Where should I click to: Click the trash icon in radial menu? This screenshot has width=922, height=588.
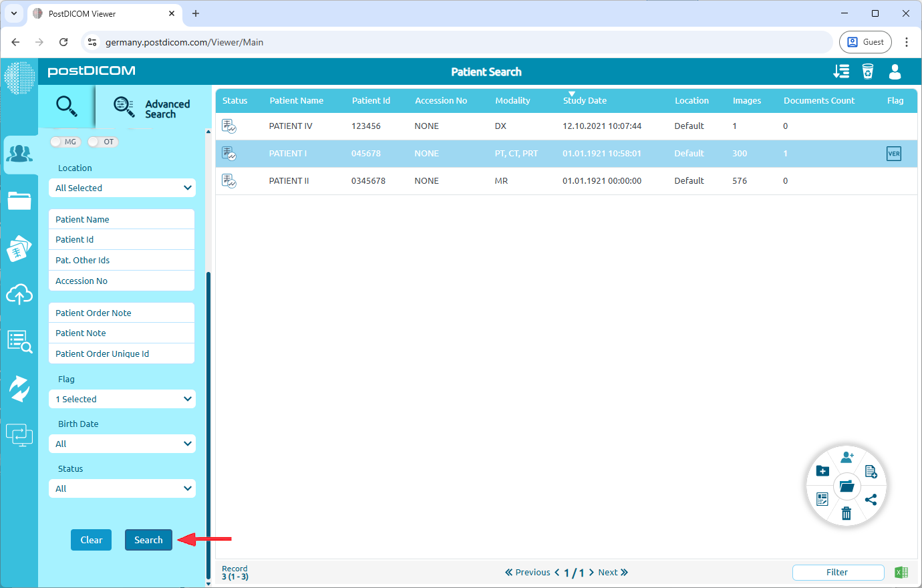[x=847, y=513]
